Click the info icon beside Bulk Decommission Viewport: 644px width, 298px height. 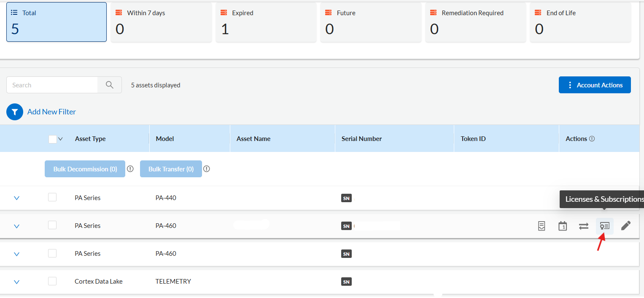[x=130, y=169]
